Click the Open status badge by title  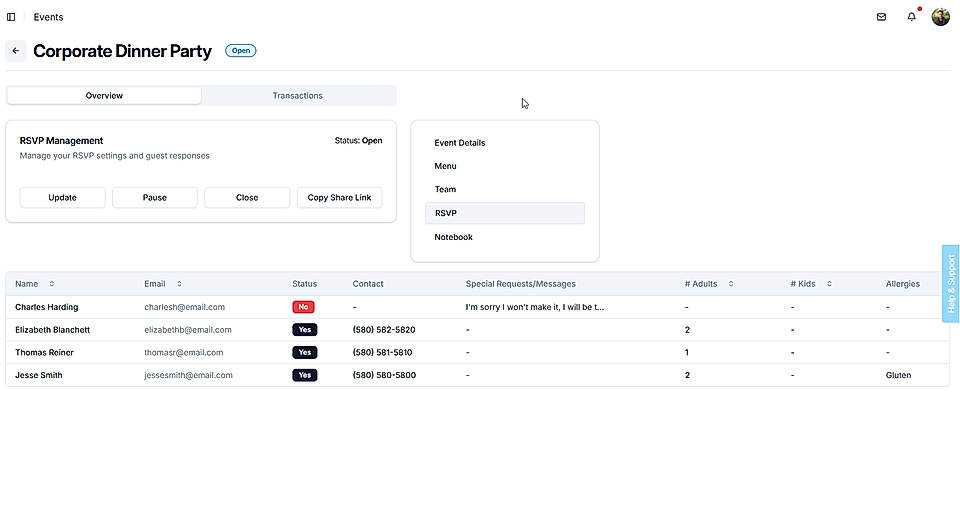coord(241,51)
